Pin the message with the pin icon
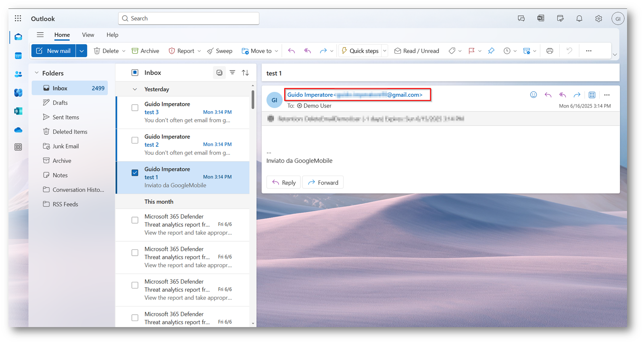644x344 pixels. click(x=491, y=51)
